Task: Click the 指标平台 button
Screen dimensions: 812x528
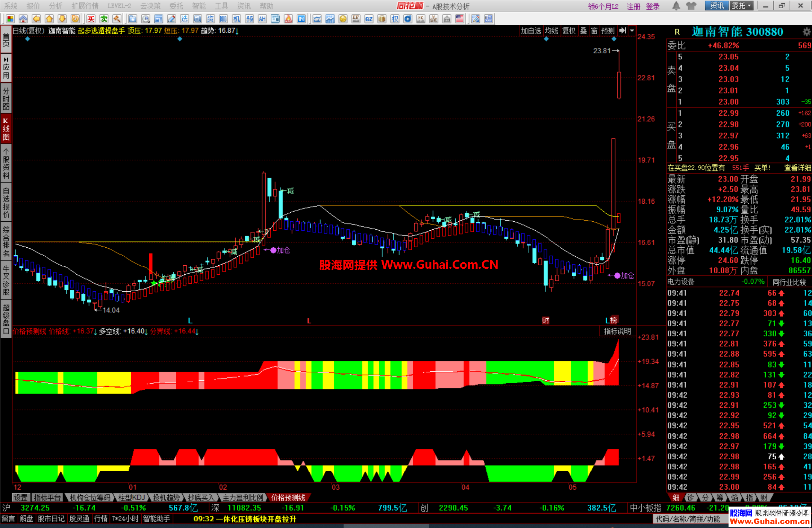Action: pos(47,498)
